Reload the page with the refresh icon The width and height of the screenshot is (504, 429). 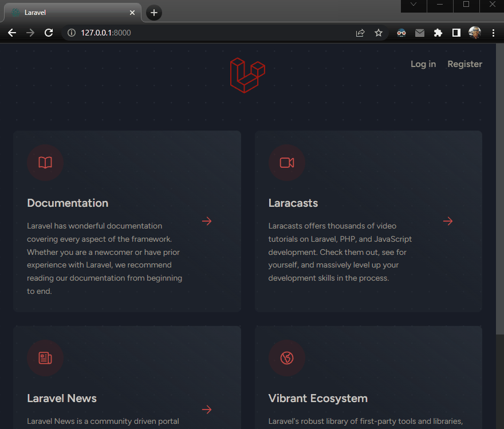49,33
